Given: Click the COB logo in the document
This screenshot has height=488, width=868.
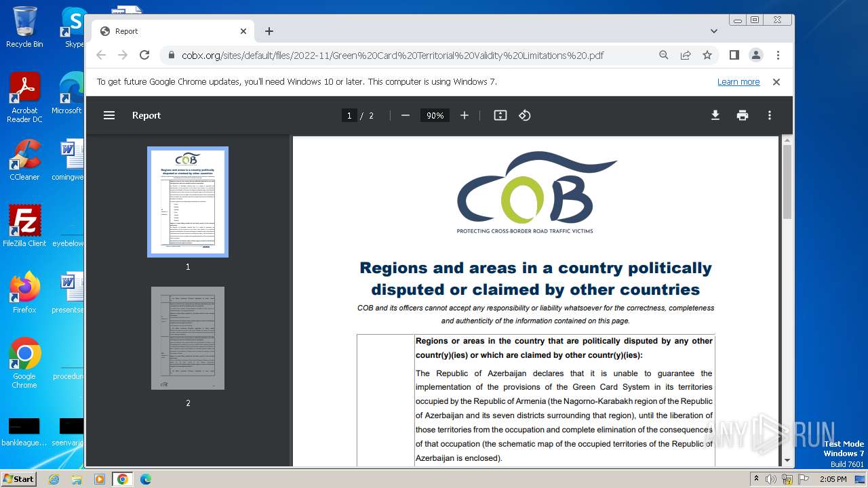Looking at the screenshot, I should click(536, 191).
